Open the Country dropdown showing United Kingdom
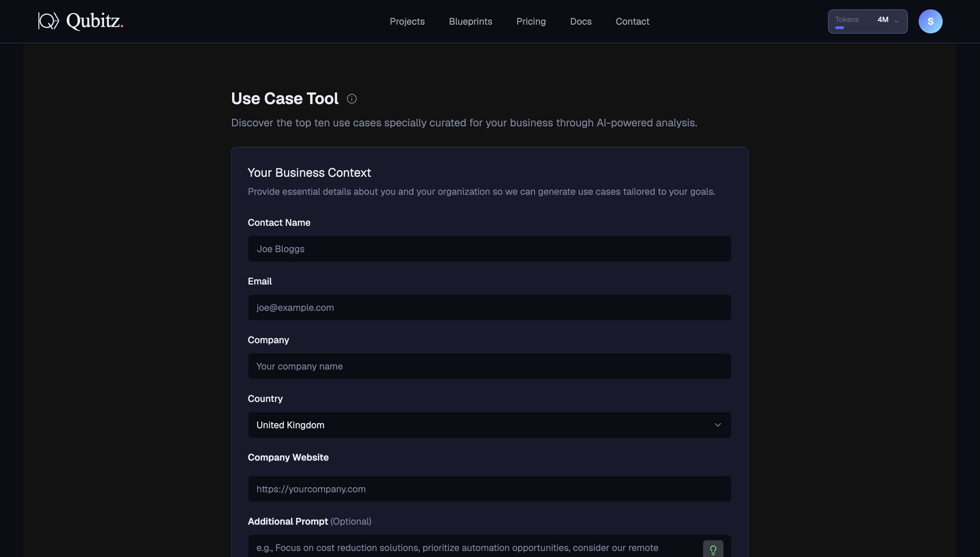This screenshot has height=557, width=980. (x=489, y=425)
